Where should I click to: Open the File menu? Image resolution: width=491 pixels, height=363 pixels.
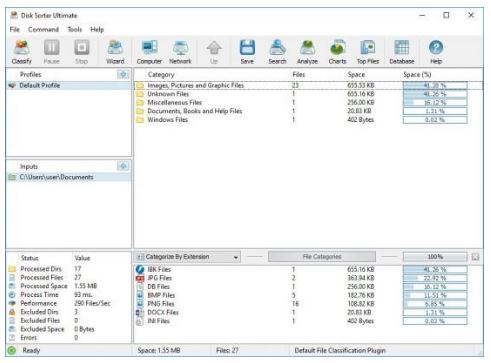(15, 29)
